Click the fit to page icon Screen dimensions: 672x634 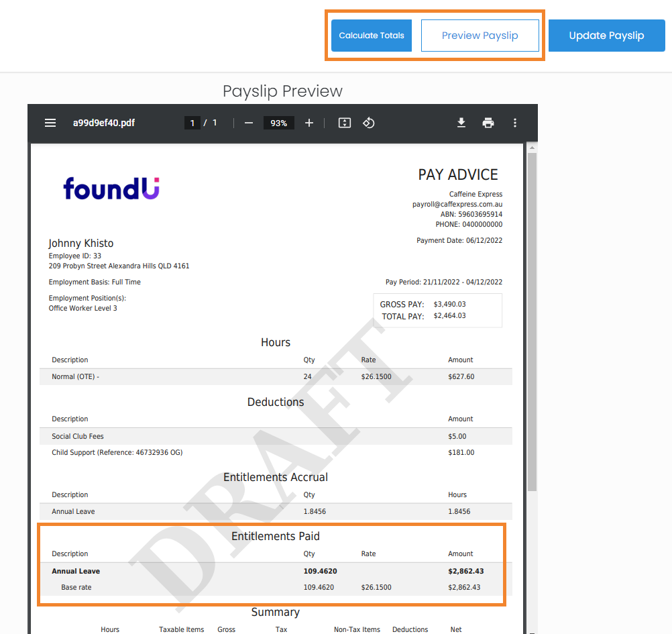345,123
